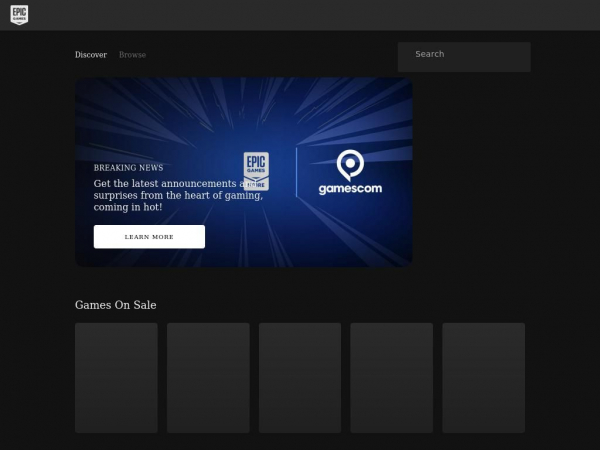Open the gamescom breaking news banner
Image resolution: width=600 pixels, height=450 pixels.
point(244,172)
